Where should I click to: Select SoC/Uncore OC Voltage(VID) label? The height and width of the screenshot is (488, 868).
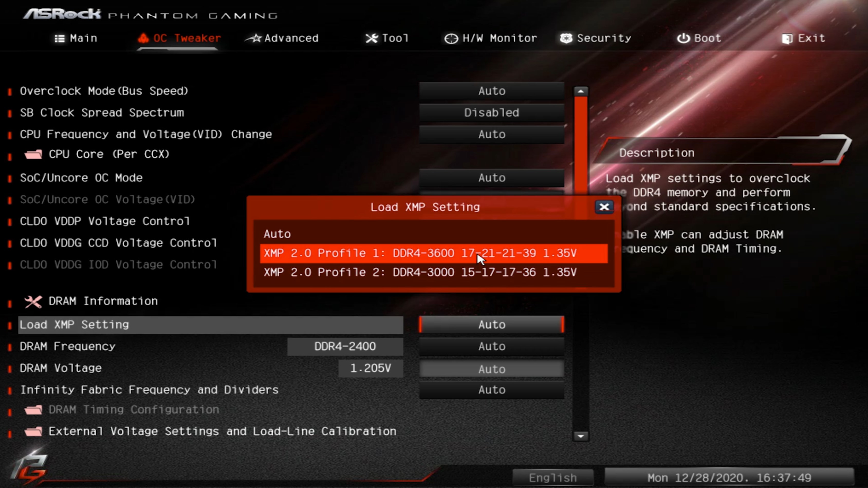(x=107, y=199)
